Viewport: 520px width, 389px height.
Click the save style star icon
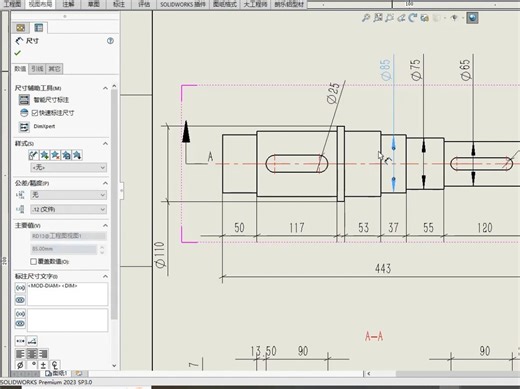(x=66, y=155)
